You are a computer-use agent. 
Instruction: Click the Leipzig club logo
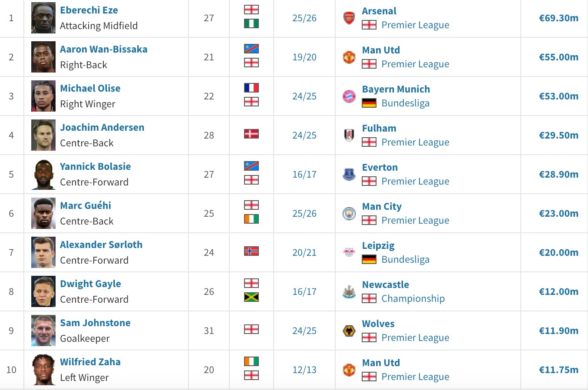pyautogui.click(x=349, y=252)
